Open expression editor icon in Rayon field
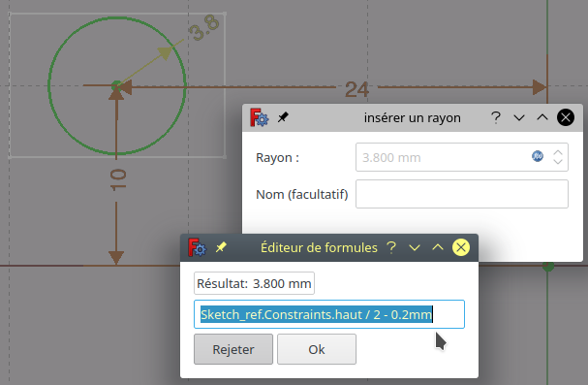Viewport: 588px width, 385px height. coord(538,156)
